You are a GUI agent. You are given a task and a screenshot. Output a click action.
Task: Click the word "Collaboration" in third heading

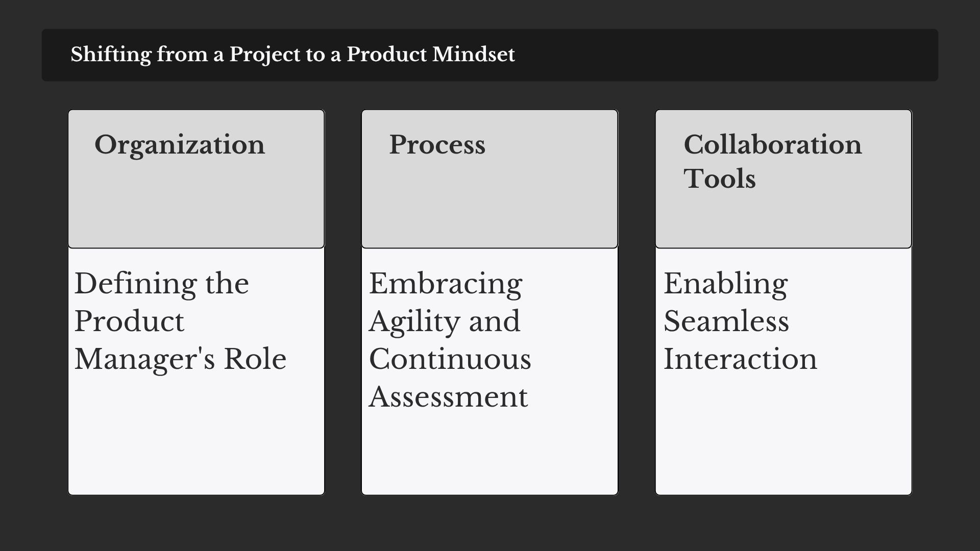773,144
